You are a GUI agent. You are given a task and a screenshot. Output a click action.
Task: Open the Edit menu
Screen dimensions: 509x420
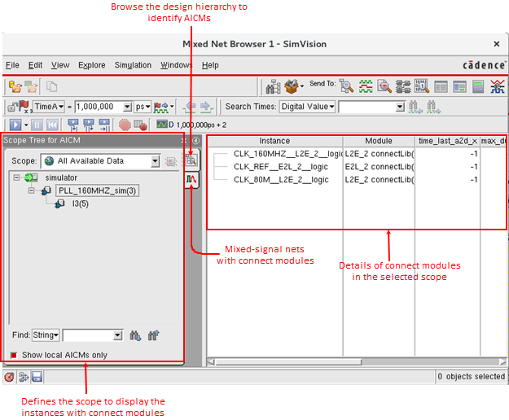pyautogui.click(x=35, y=65)
